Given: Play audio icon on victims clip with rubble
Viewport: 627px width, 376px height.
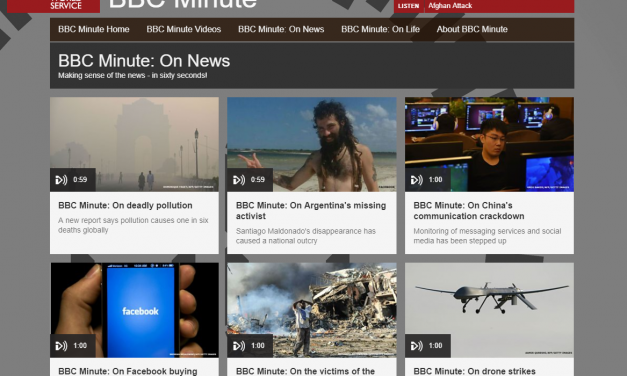Looking at the screenshot, I should [x=239, y=346].
